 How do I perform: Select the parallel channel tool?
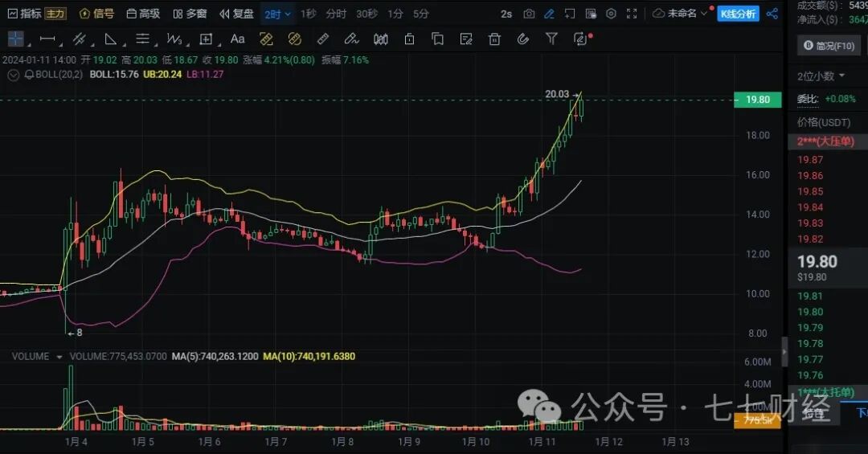click(x=79, y=39)
